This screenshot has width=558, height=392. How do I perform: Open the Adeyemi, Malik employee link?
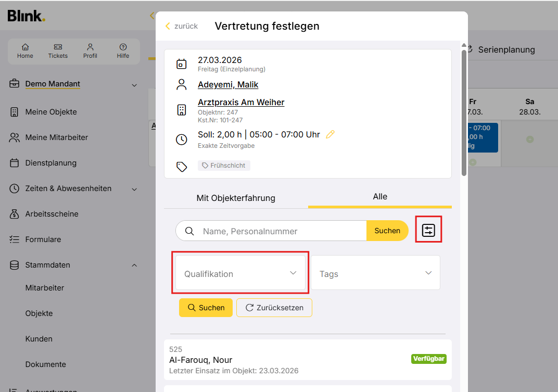coord(228,84)
